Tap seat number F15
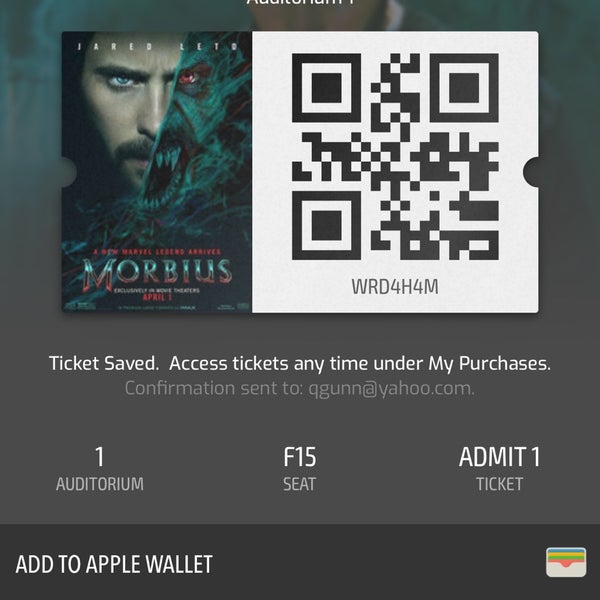This screenshot has height=600, width=600. coord(300,457)
